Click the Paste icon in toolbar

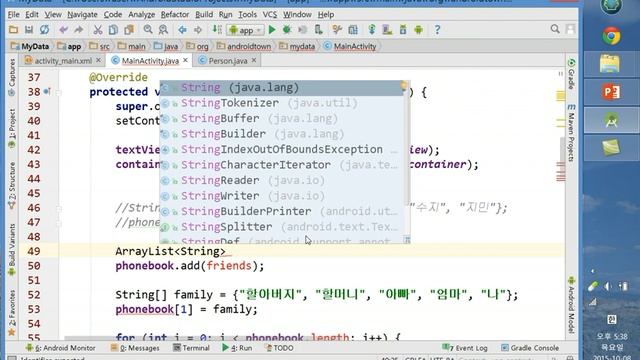pyautogui.click(x=129, y=29)
